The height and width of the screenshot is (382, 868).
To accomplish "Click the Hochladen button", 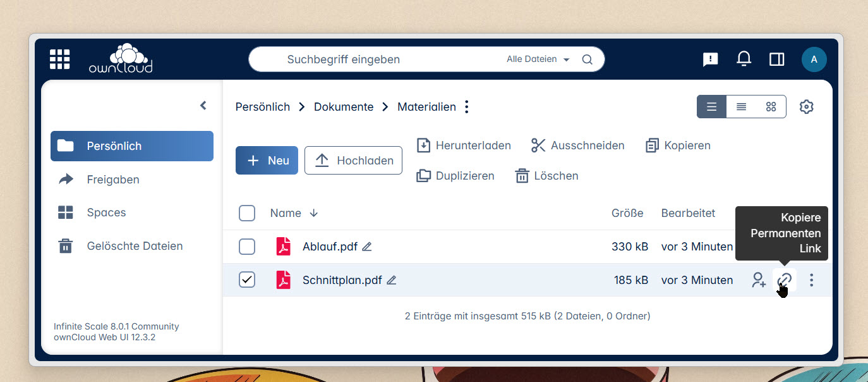I will coord(353,161).
